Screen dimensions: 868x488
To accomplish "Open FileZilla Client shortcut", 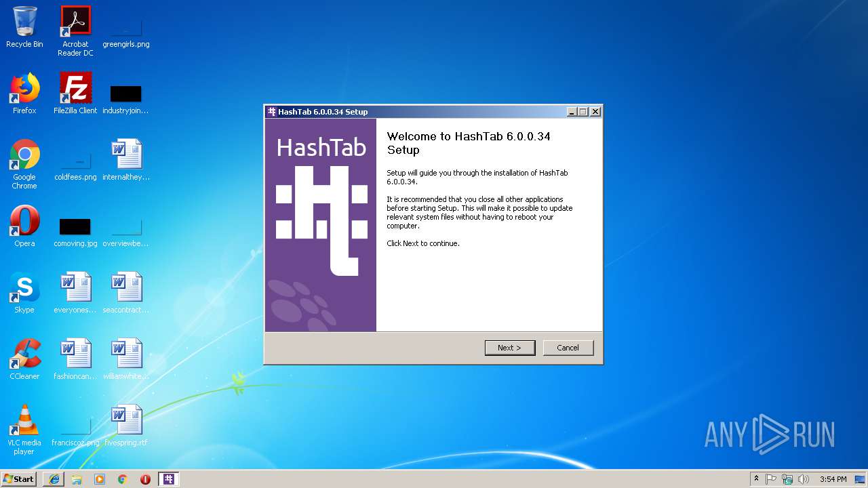I will [75, 94].
